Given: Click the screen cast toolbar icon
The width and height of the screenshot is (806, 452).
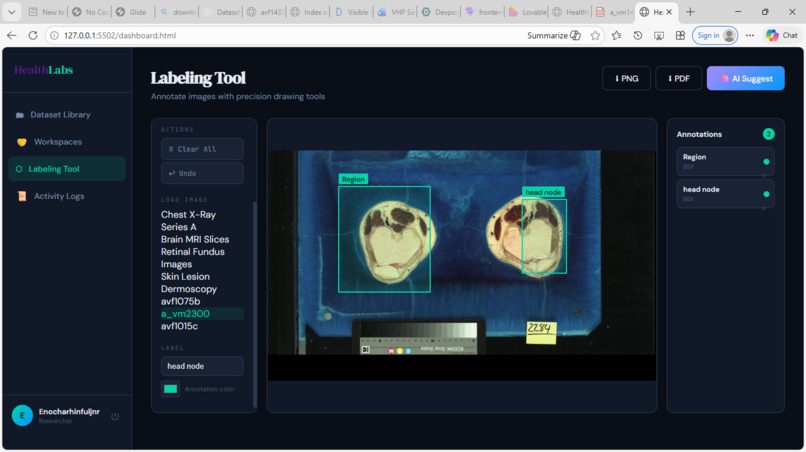Looking at the screenshot, I should click(x=658, y=35).
